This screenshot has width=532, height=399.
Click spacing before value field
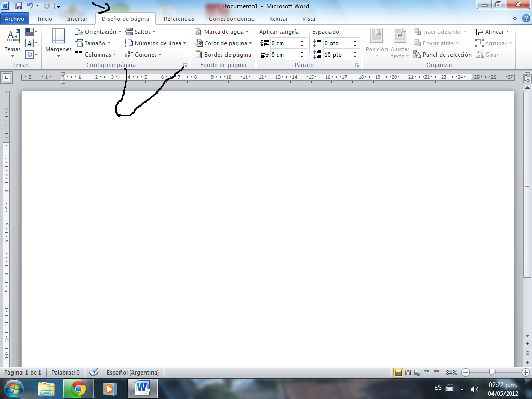click(x=337, y=43)
